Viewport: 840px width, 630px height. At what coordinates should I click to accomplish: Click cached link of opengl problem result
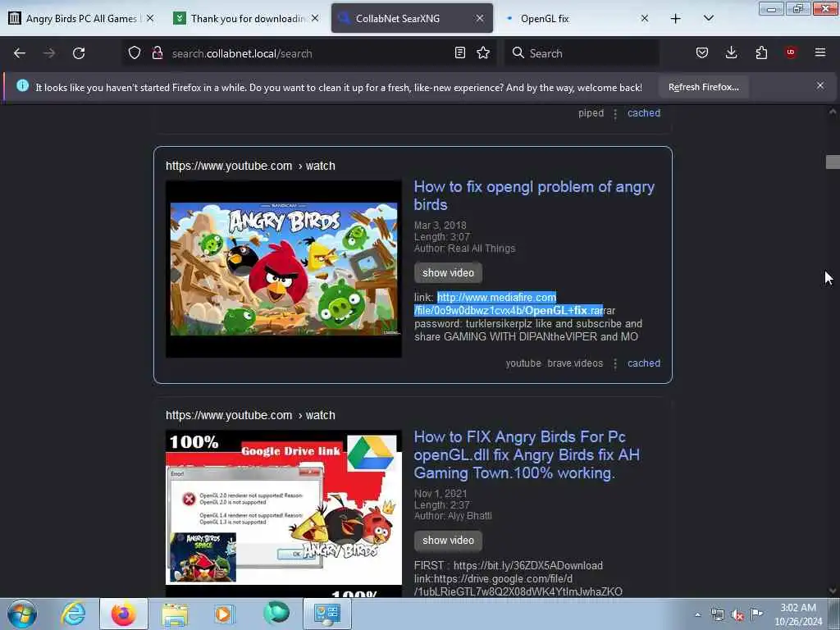(x=643, y=363)
